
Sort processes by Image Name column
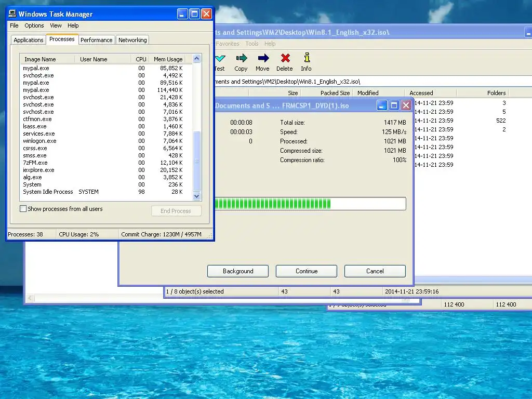coord(47,59)
